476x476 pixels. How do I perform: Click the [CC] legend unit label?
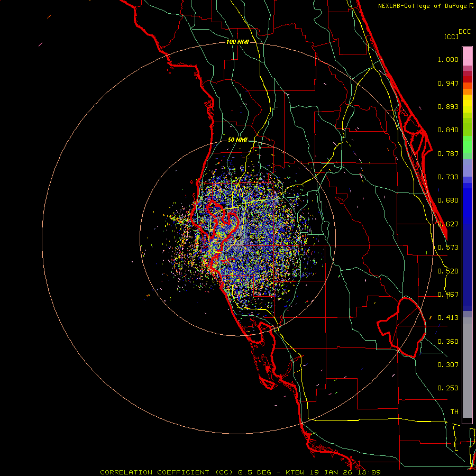[x=452, y=36]
